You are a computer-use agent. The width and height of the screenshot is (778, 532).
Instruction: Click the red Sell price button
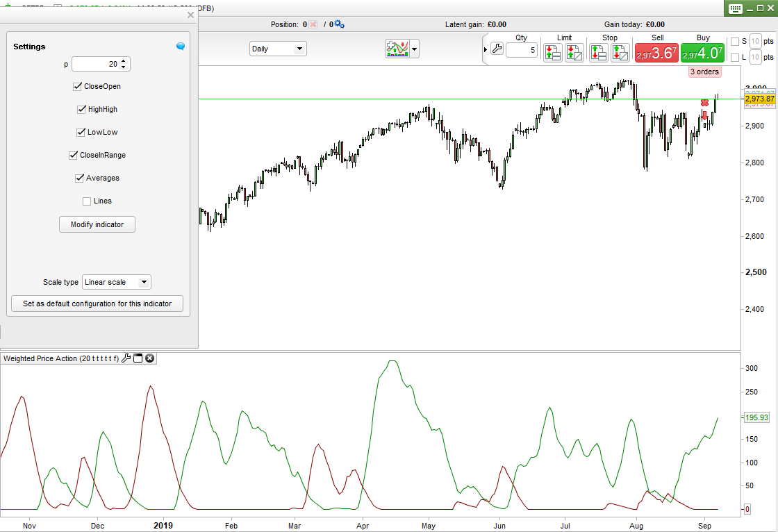(x=656, y=53)
